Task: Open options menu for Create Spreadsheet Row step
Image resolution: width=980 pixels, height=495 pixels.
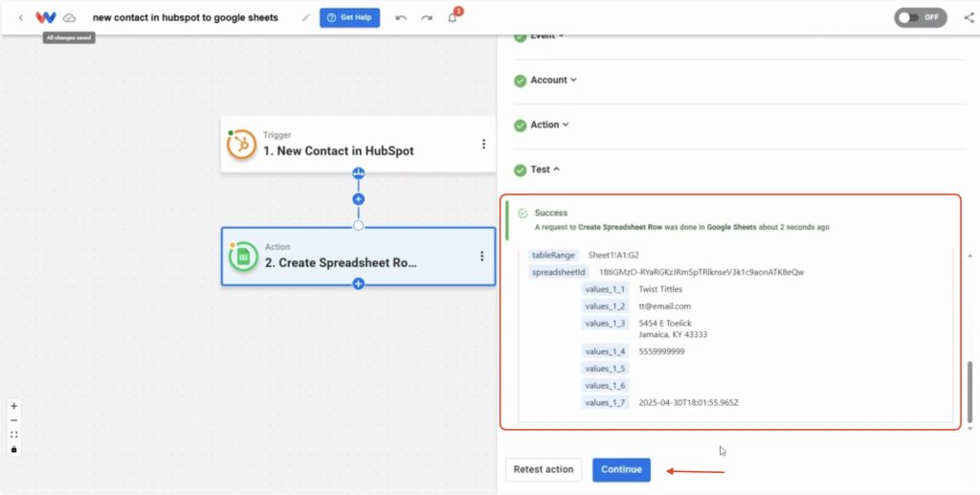Action: [482, 257]
